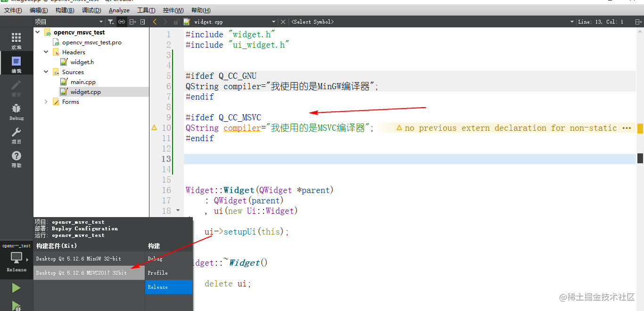Screen dimensions: 644x311
Task: Open the Design (设计) mode
Action: click(17, 88)
